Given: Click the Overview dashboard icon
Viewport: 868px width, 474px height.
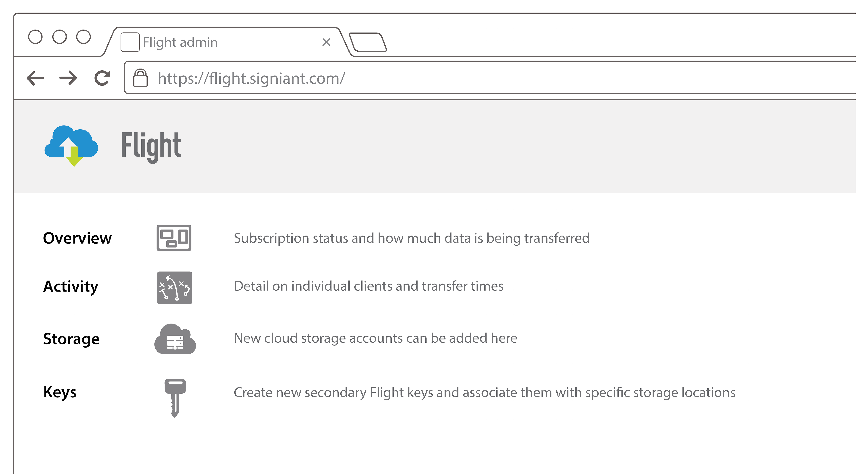Looking at the screenshot, I should coord(174,238).
